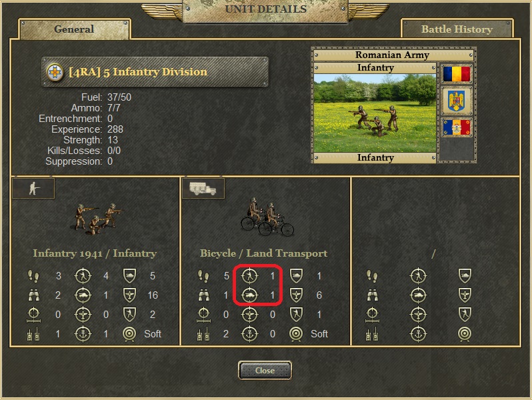
Task: Click the Bicycle hard attack tank crosshair icon
Action: 249,295
